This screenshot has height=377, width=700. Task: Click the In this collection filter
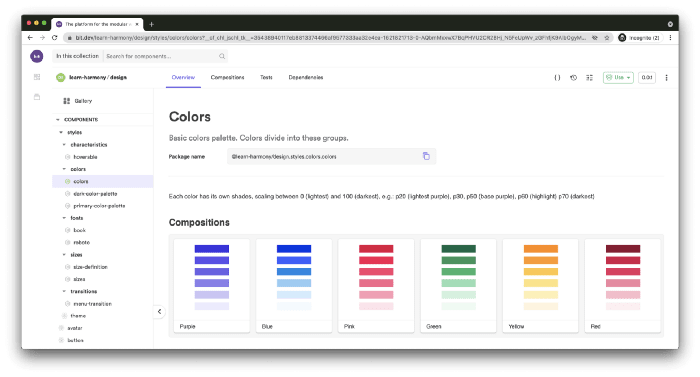click(77, 56)
